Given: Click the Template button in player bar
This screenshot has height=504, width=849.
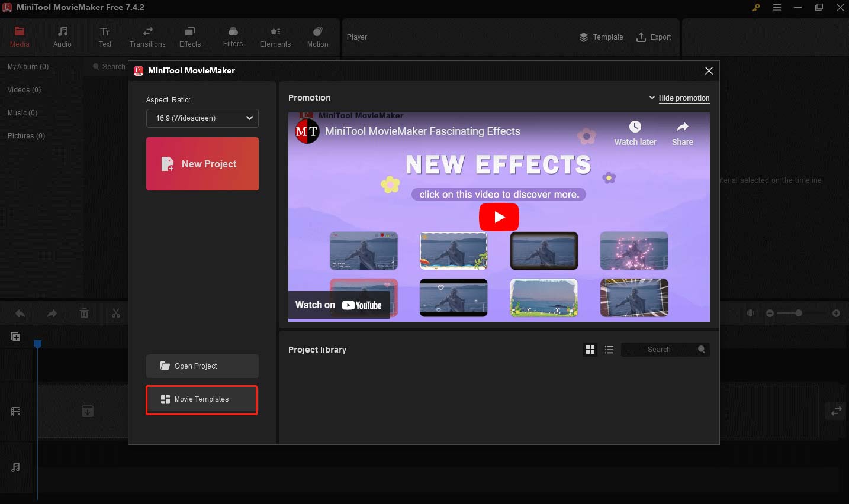Looking at the screenshot, I should [x=601, y=37].
